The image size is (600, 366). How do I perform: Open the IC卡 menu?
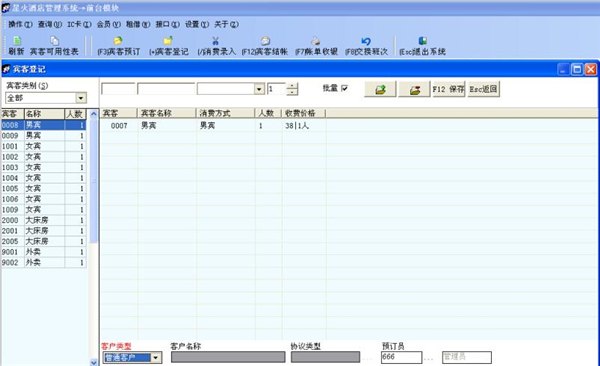tap(79, 24)
